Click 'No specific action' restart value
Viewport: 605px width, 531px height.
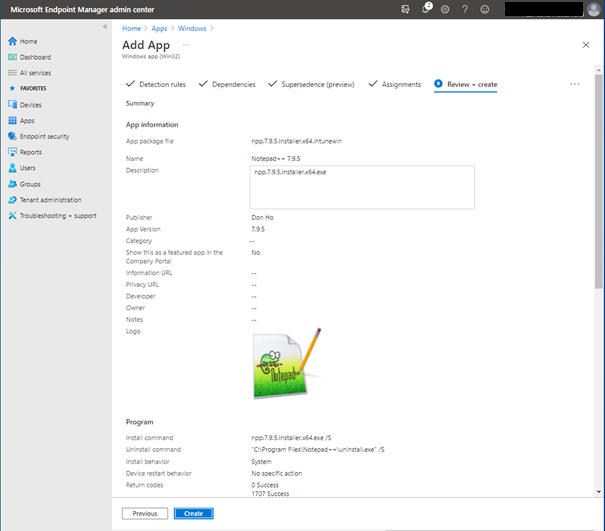tap(277, 474)
